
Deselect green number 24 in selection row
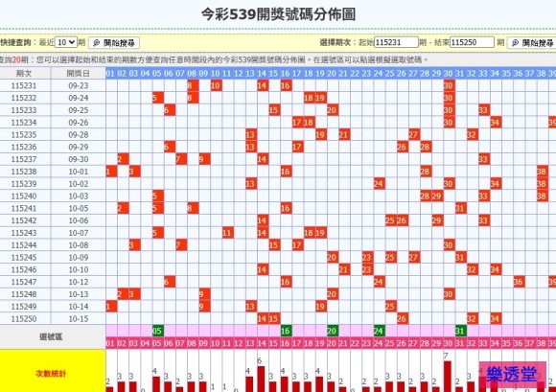(x=379, y=331)
